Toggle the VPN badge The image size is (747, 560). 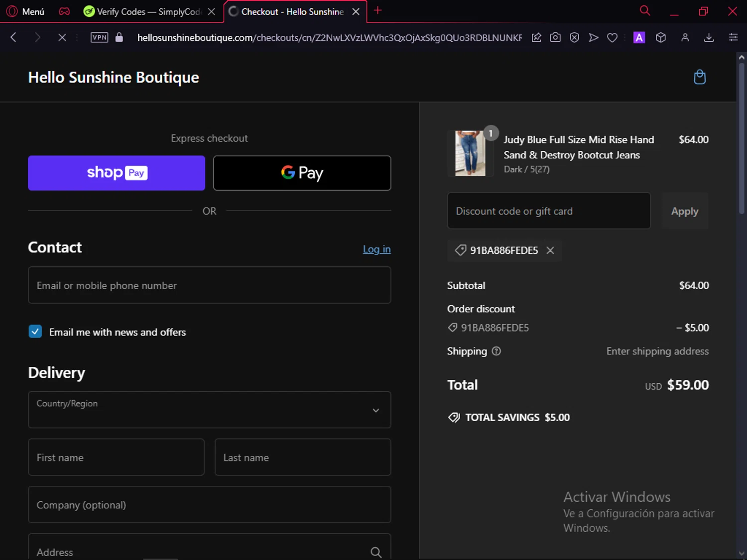click(99, 37)
